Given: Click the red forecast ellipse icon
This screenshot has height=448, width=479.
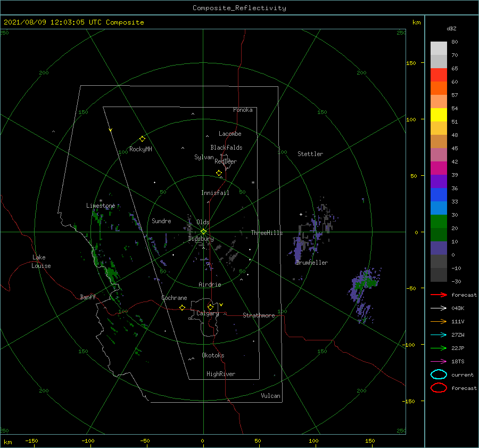Looking at the screenshot, I should click(x=439, y=388).
